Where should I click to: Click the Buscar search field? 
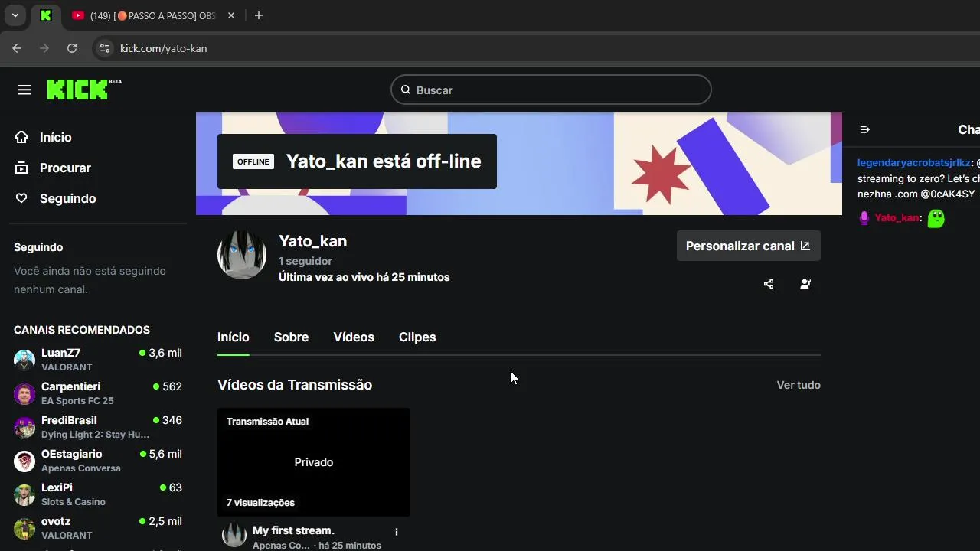(551, 90)
